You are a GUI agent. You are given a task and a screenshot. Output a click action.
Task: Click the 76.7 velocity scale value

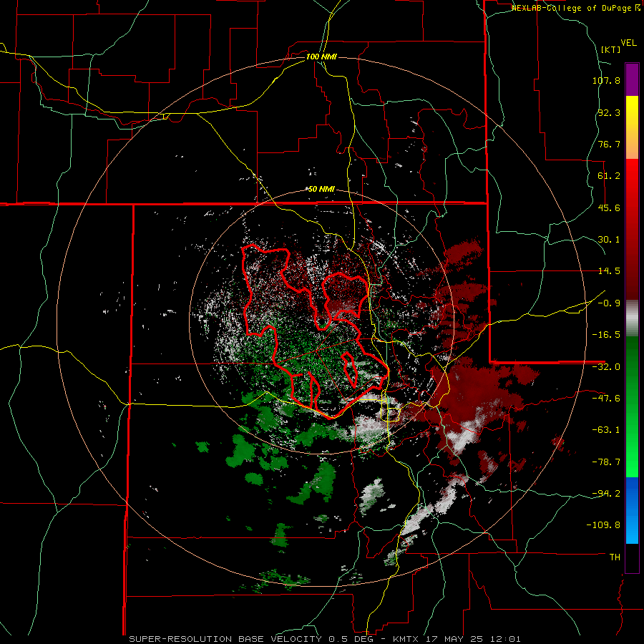click(x=609, y=144)
